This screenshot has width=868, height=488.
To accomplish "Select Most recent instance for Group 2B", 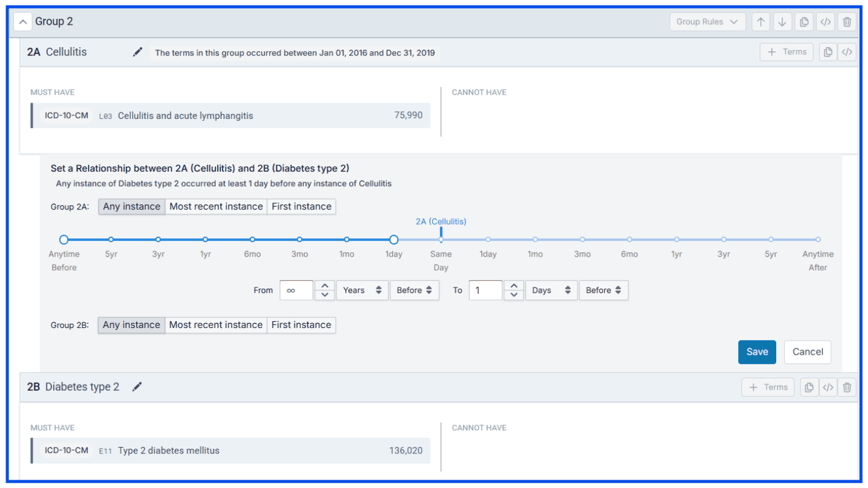I will pyautogui.click(x=216, y=325).
